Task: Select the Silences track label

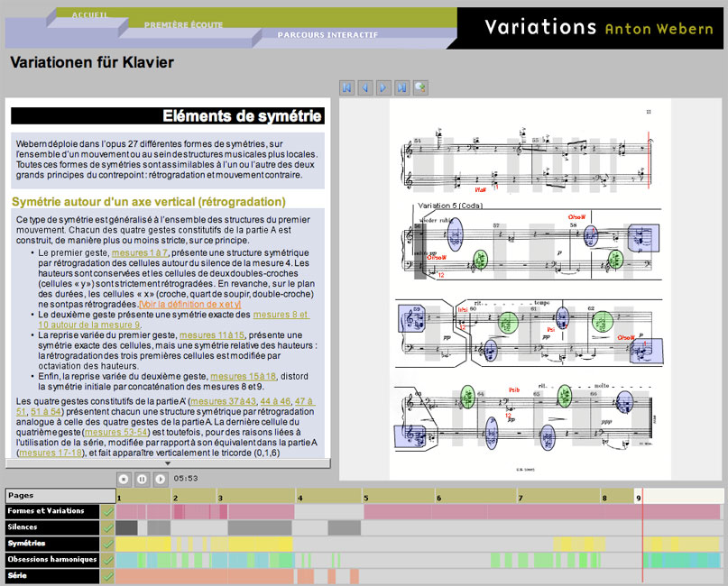Action: [x=52, y=527]
